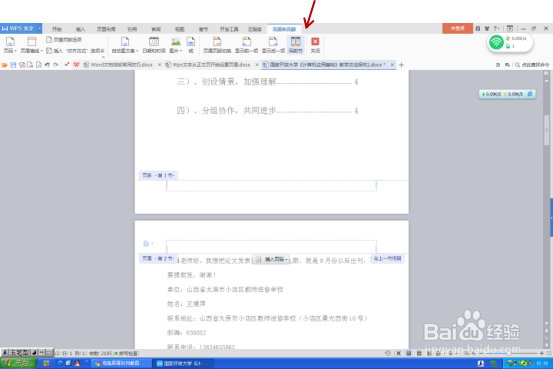Close the Wps文字从正文页开始设置页眉.docx tab
The height and width of the screenshot is (369, 553).
click(x=257, y=65)
